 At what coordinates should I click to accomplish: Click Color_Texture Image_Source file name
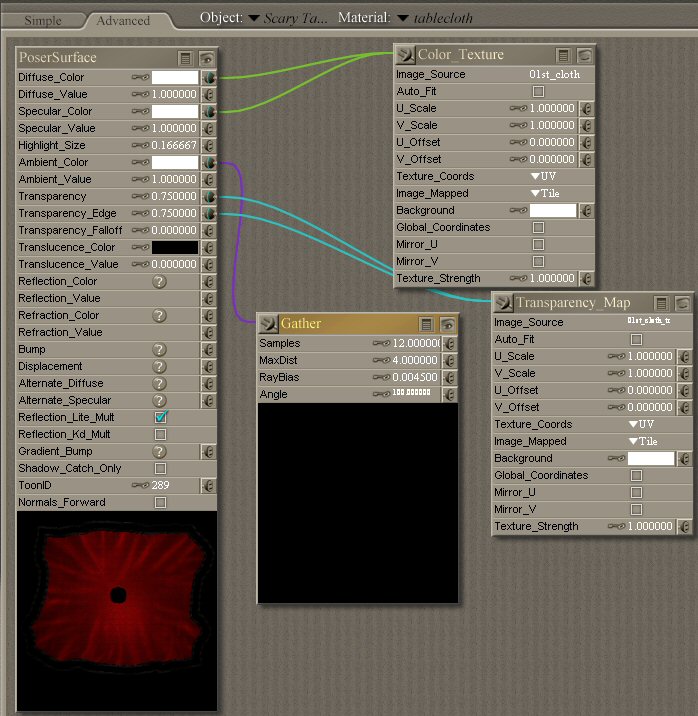555,74
